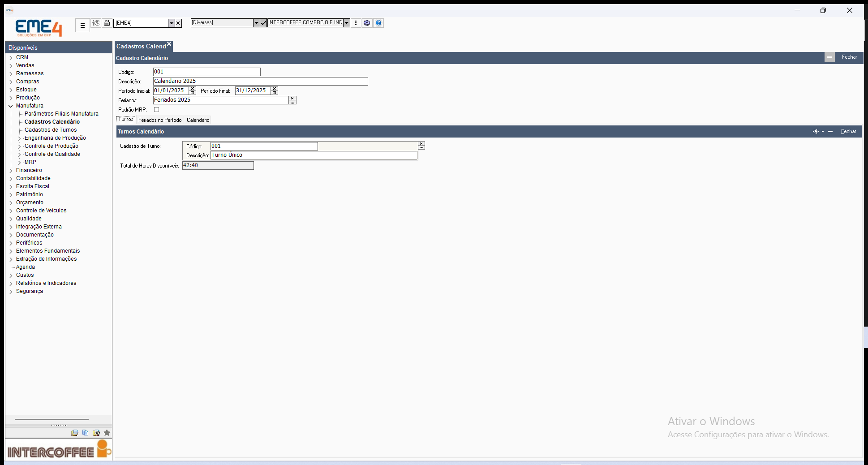Open the hamburger main menu button
Screen dimensions: 868x465
tap(82, 26)
